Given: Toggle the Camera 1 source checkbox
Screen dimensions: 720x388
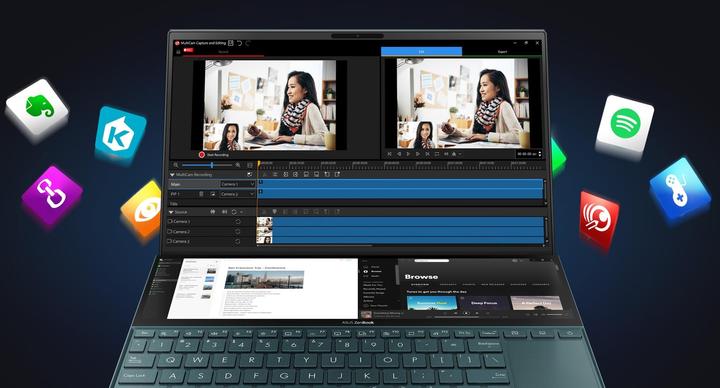Looking at the screenshot, I should (169, 221).
